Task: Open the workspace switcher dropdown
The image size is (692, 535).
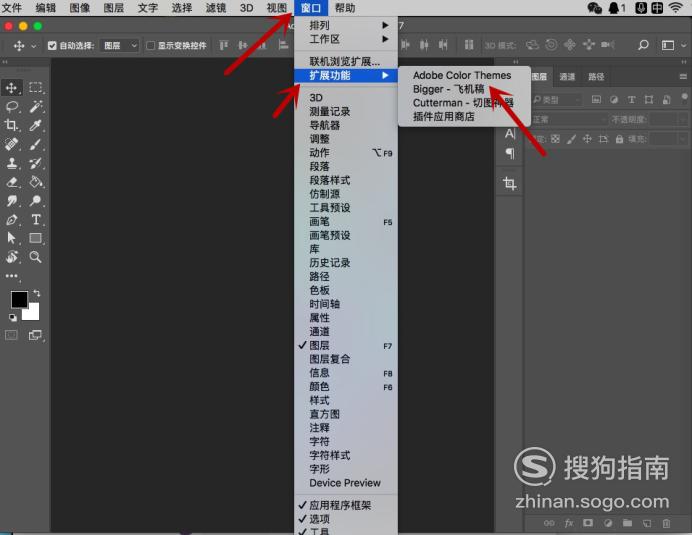Action: (x=673, y=45)
